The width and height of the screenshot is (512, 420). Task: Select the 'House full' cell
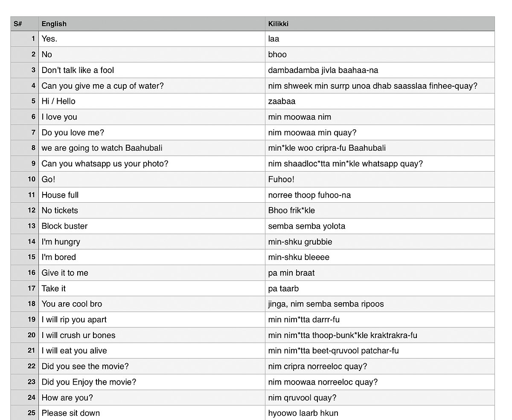pyautogui.click(x=151, y=195)
